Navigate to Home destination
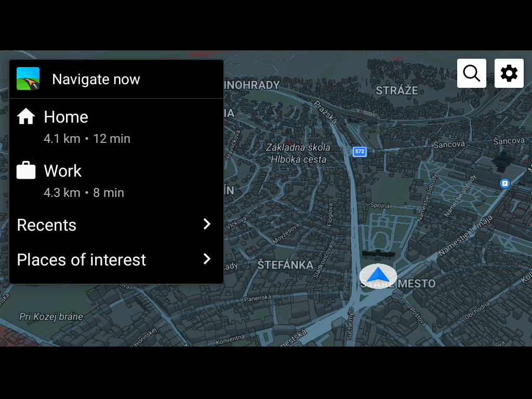532x399 pixels. (x=116, y=127)
